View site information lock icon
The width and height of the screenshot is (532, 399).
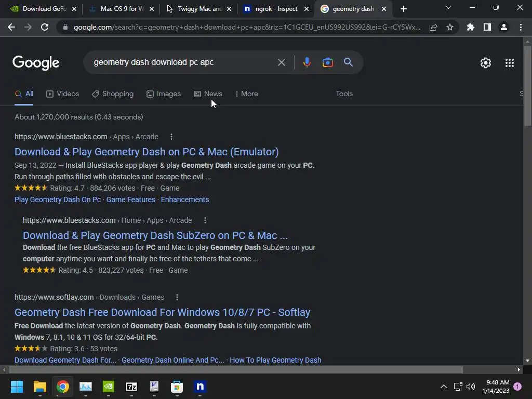coord(65,27)
